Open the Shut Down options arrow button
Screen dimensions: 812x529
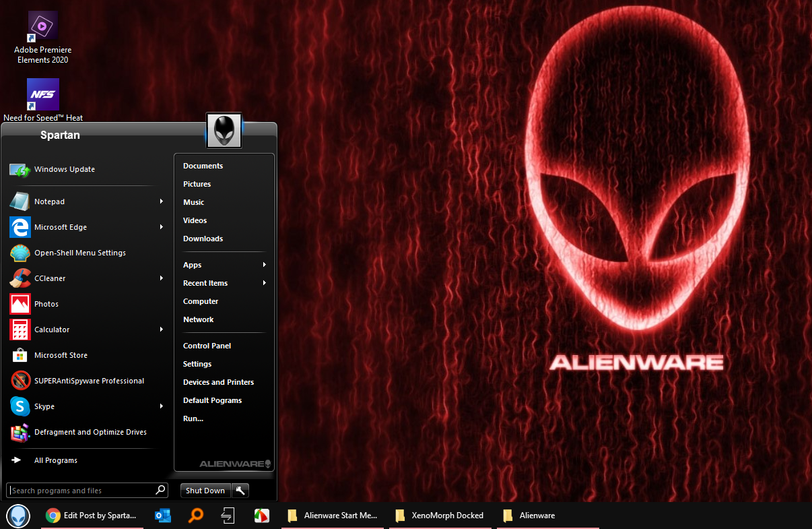coord(241,491)
